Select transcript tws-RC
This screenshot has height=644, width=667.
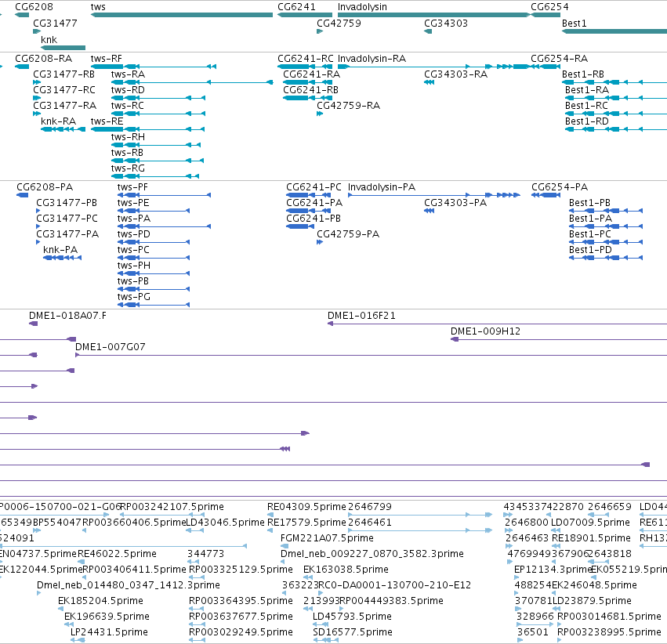coord(158,114)
